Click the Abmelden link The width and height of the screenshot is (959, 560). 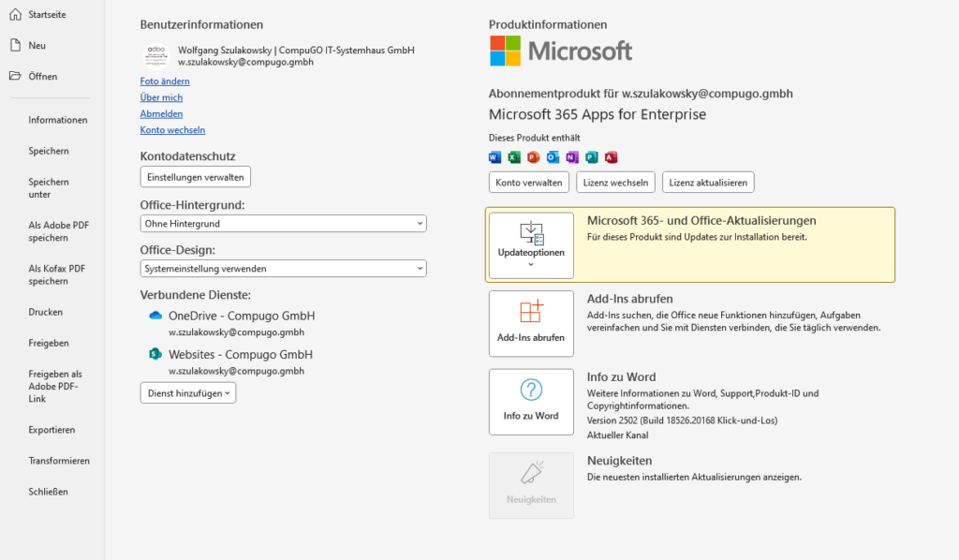[161, 113]
